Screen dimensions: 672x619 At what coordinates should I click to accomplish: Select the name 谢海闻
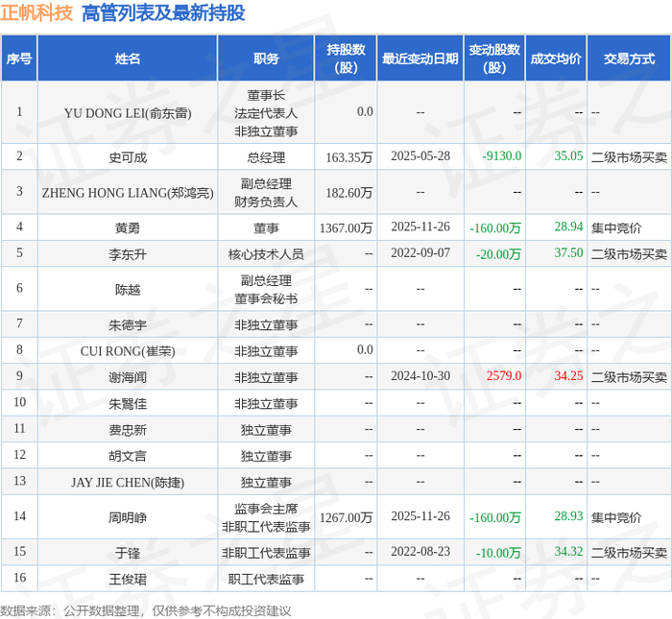click(x=128, y=377)
